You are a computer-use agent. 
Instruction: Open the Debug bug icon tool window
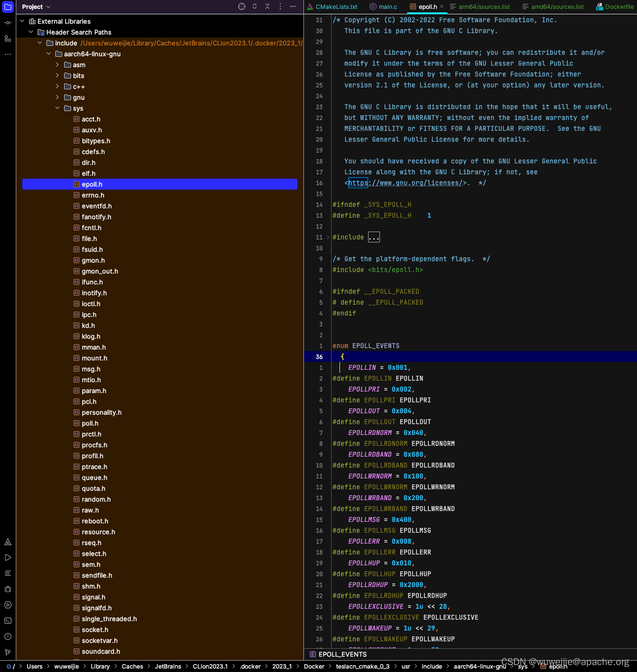coord(8,589)
